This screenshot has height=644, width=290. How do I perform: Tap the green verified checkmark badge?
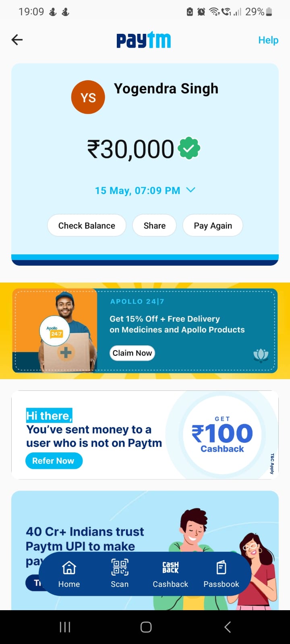point(189,148)
